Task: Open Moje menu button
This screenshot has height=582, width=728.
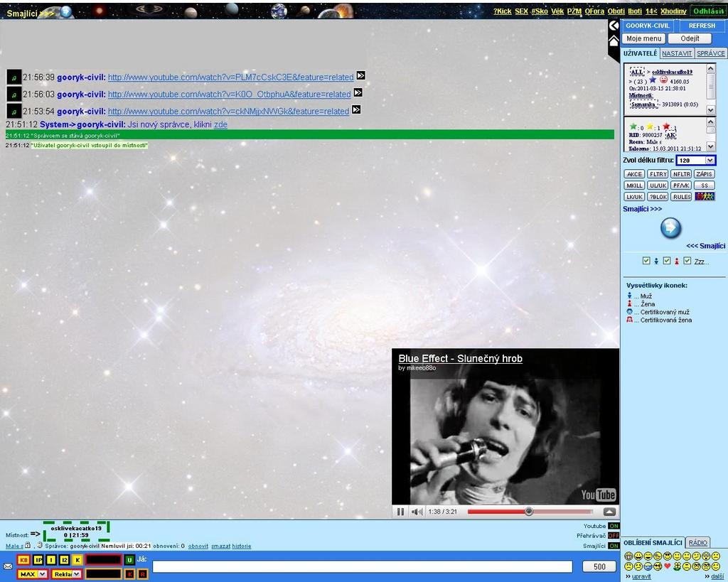Action: click(643, 38)
